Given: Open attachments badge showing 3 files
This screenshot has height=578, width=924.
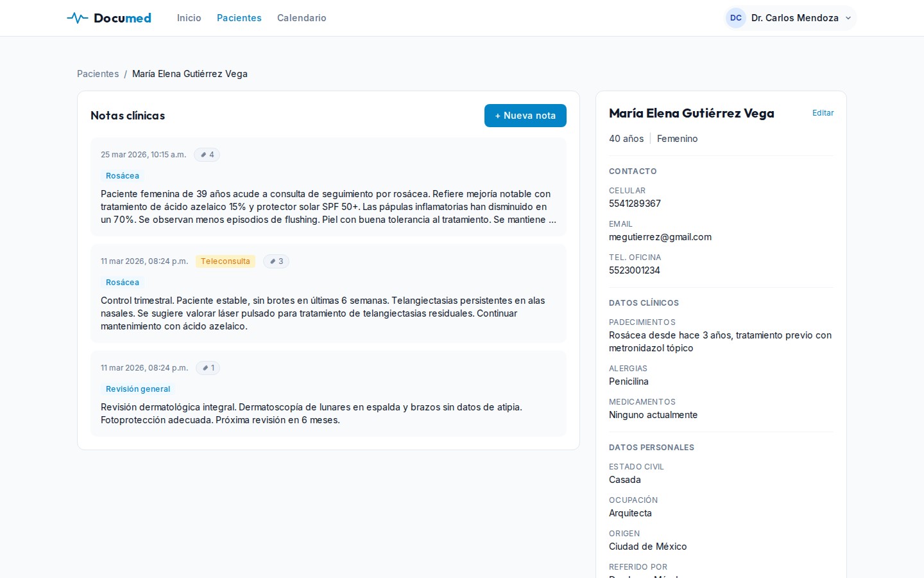Looking at the screenshot, I should coord(276,261).
